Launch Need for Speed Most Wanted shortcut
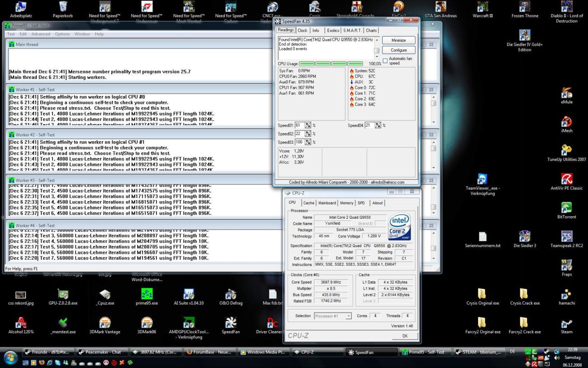This screenshot has height=368, width=588. (x=189, y=10)
